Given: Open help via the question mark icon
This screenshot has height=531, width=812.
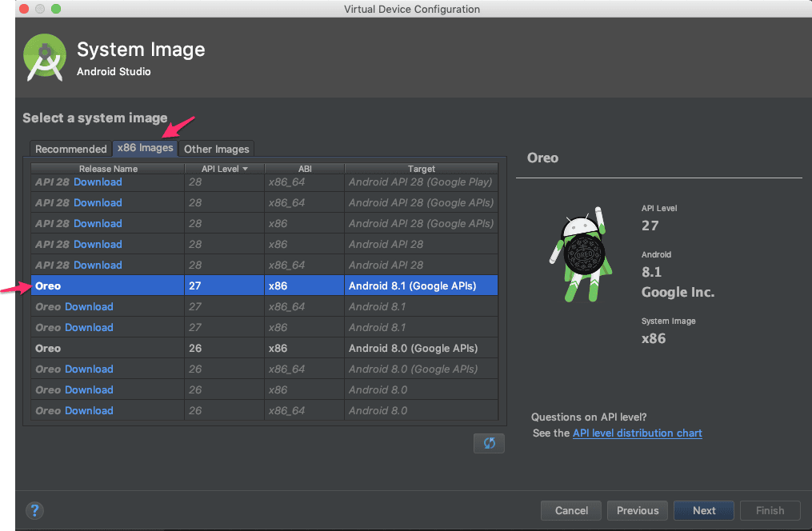Looking at the screenshot, I should tap(34, 511).
